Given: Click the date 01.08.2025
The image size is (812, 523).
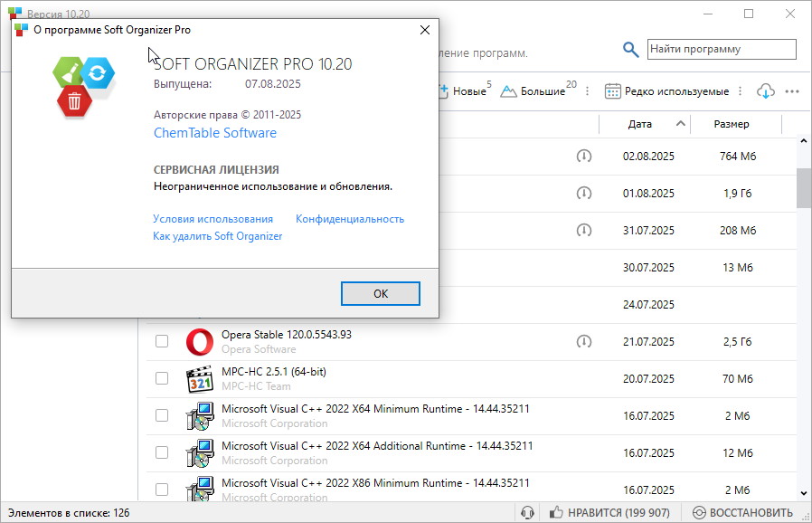Looking at the screenshot, I should click(x=648, y=194).
